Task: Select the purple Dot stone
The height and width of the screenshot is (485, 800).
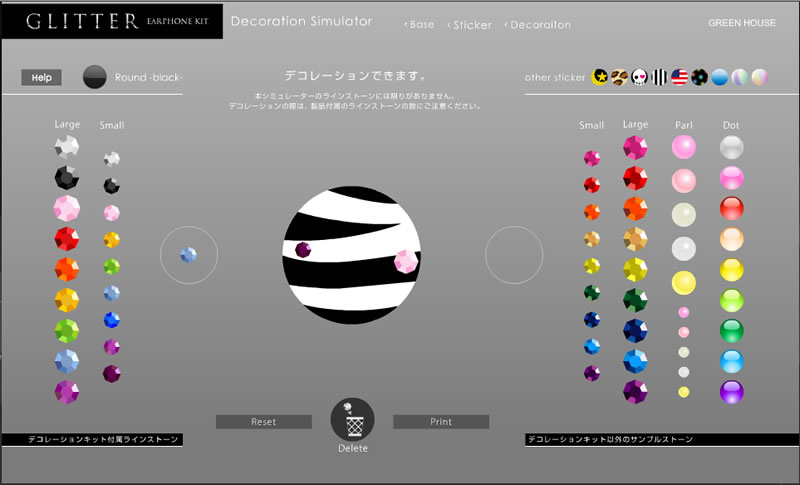Action: pyautogui.click(x=731, y=391)
